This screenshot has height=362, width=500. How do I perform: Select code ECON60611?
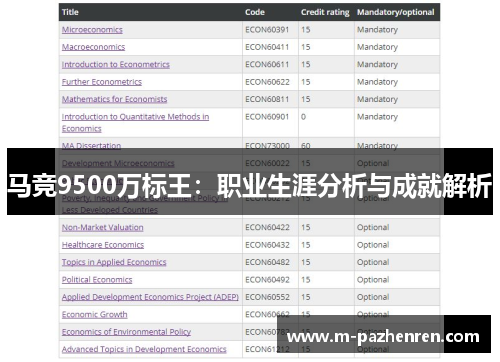267,64
